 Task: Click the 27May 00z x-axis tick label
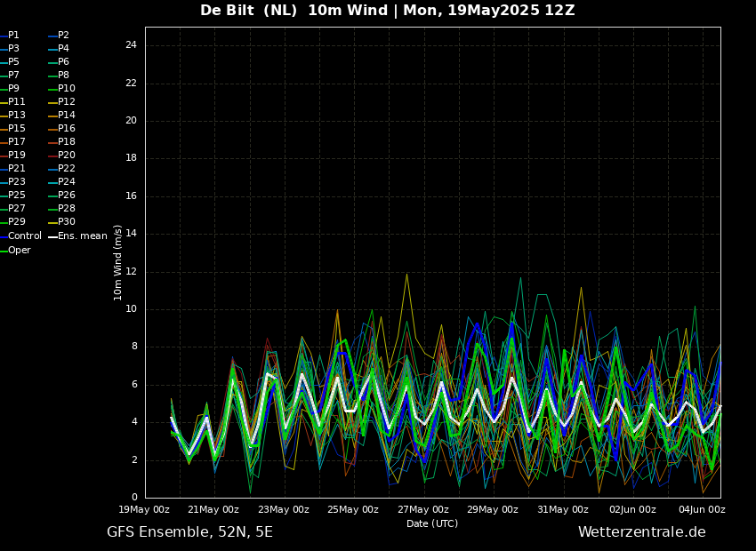coord(422,509)
